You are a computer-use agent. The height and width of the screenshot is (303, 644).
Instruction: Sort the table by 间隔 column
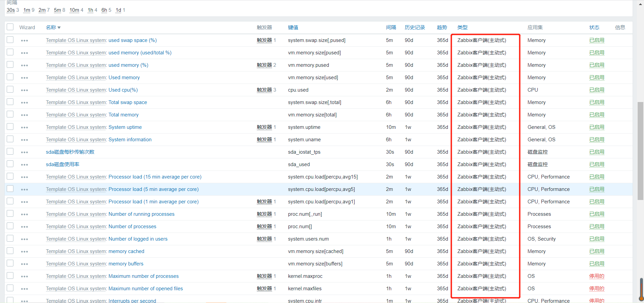(x=391, y=28)
